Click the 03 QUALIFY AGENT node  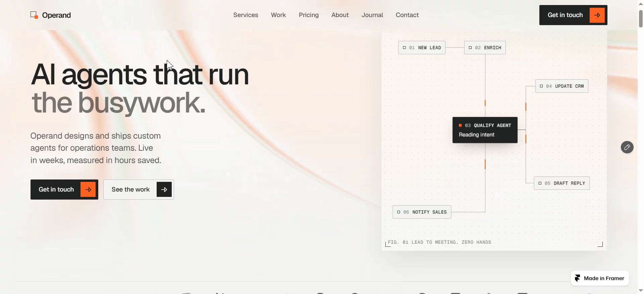pos(485,130)
